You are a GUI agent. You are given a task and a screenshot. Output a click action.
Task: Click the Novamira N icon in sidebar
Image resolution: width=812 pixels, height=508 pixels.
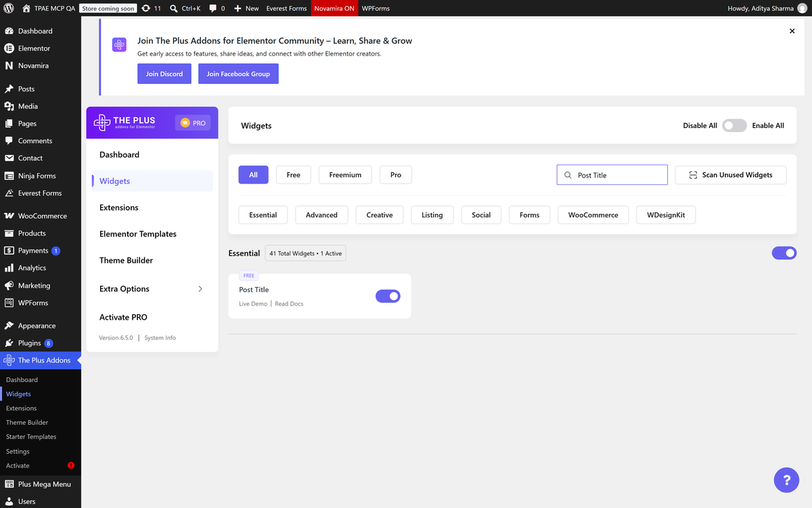(x=9, y=66)
